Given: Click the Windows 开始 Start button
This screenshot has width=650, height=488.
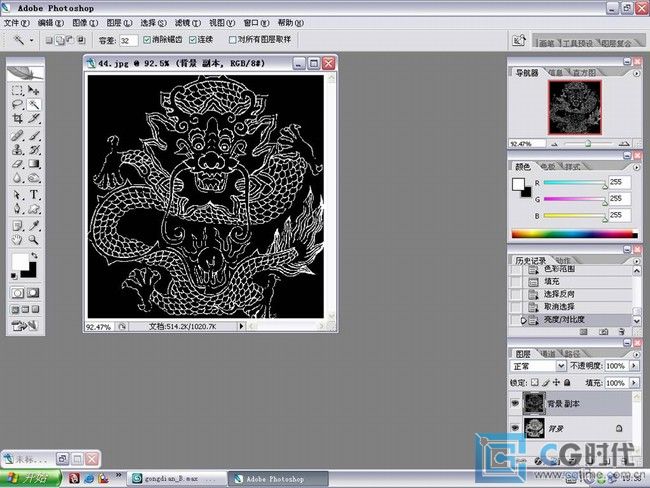Looking at the screenshot, I should click(30, 478).
